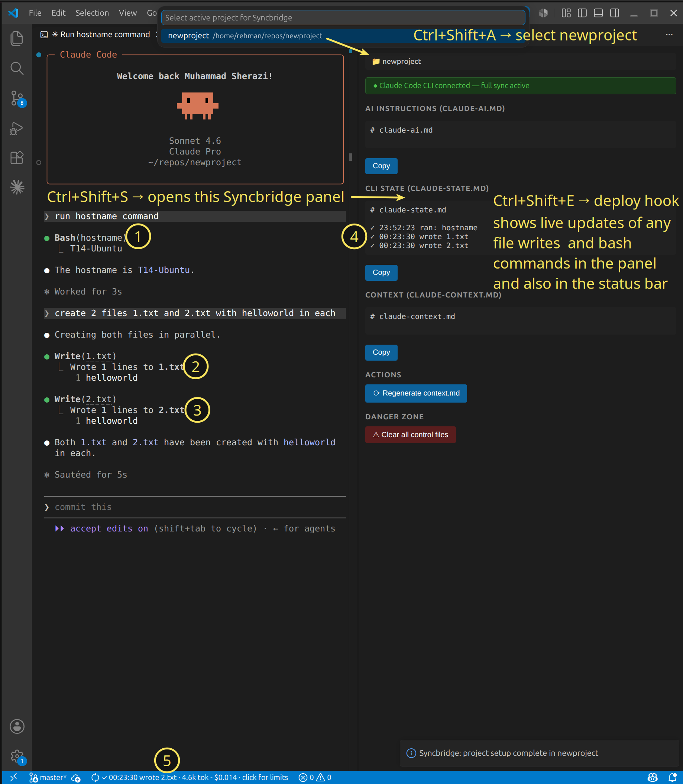Open the Run and Debug view

(x=17, y=129)
